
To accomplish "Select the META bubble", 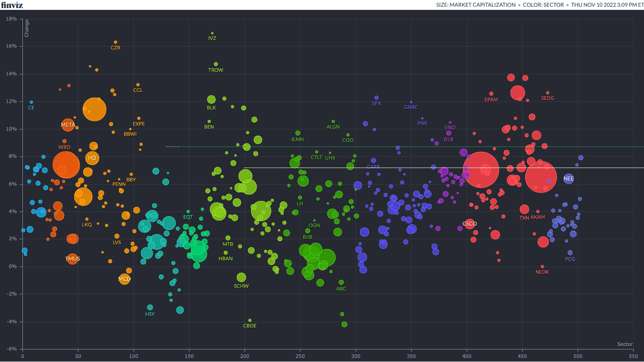I will [68, 125].
